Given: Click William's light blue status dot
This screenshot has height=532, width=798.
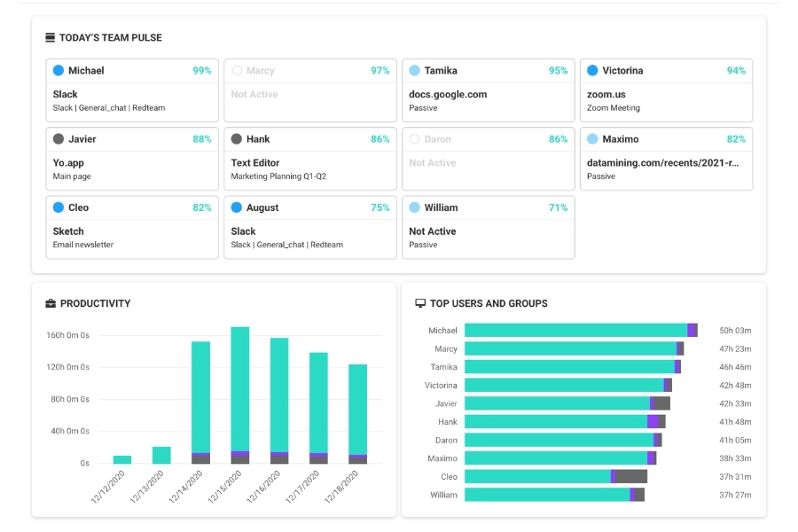Looking at the screenshot, I should [415, 207].
